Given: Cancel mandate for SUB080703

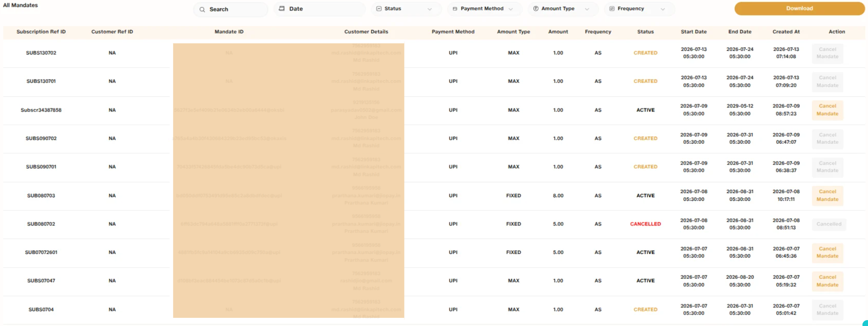Looking at the screenshot, I should tap(827, 196).
